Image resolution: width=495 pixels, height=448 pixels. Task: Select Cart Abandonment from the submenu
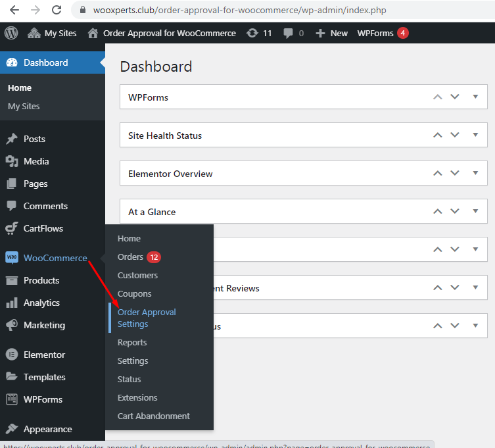pos(153,416)
